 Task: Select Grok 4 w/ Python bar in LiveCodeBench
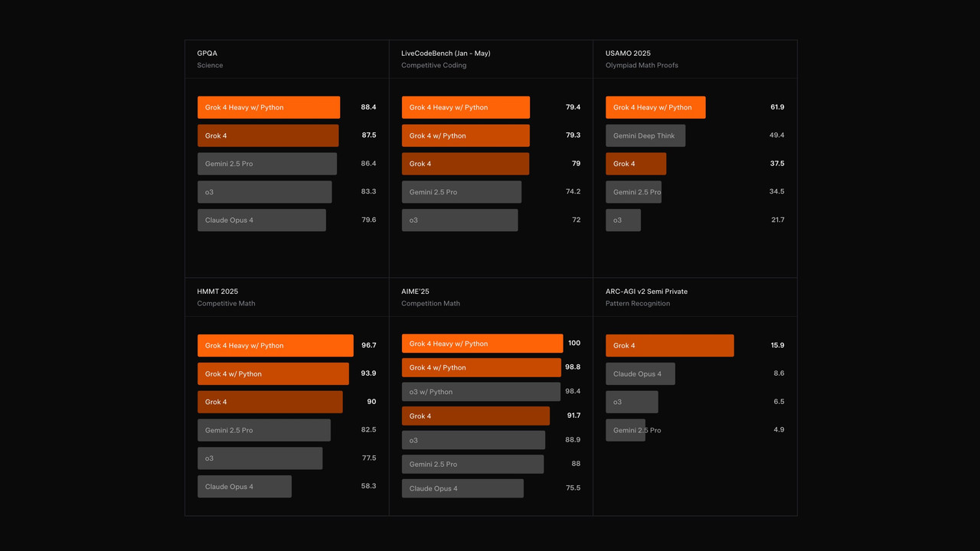[x=465, y=135]
